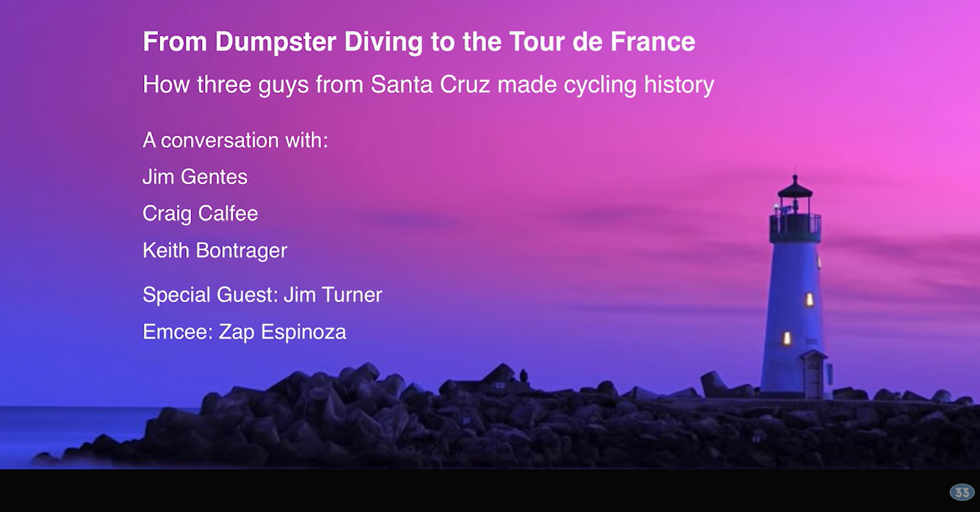Click the 'A conversation with:' line
The height and width of the screenshot is (512, 980).
[x=235, y=140]
